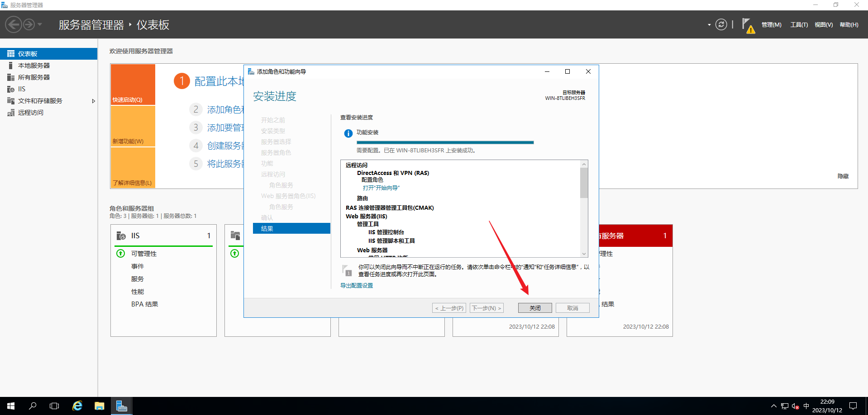Click 隐藏 to hide the welcome panel
Screen dimensions: 868x415
pyautogui.click(x=843, y=176)
